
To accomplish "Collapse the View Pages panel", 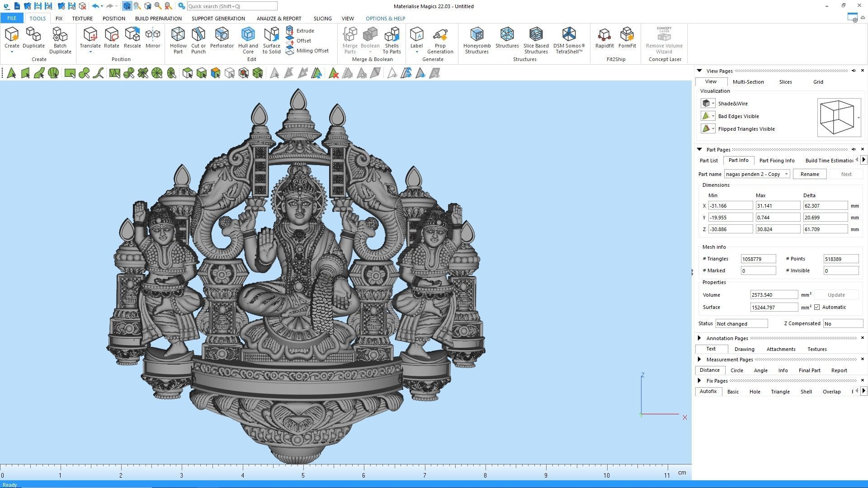I will coord(699,71).
